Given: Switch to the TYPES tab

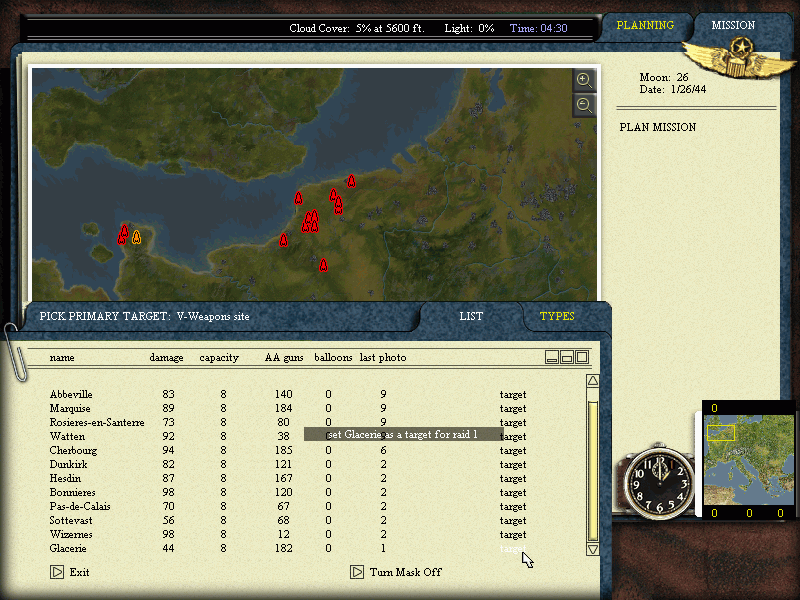Looking at the screenshot, I should point(557,316).
